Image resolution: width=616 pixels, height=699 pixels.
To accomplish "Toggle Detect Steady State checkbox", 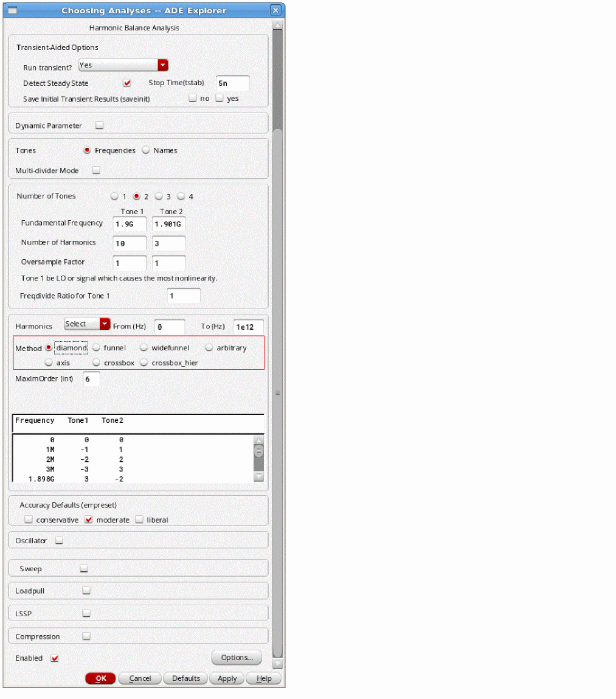I will [127, 83].
